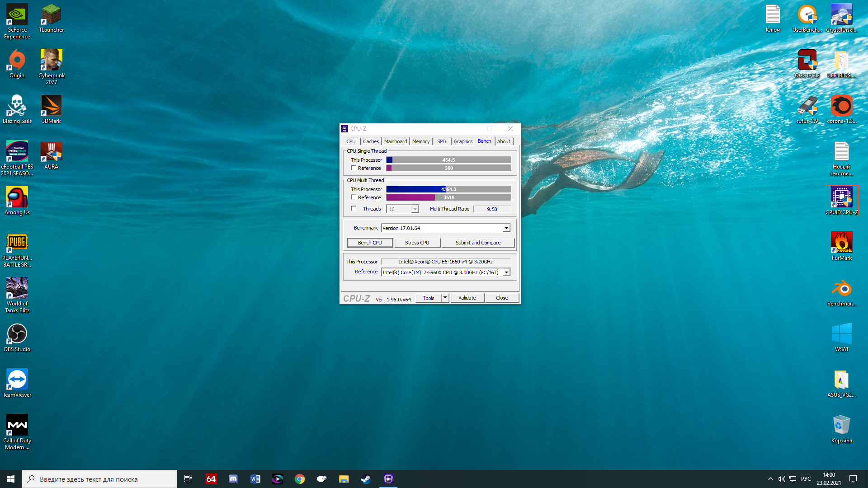Open the FurMark desktop icon
Screen dimensions: 868x488
[x=841, y=246]
